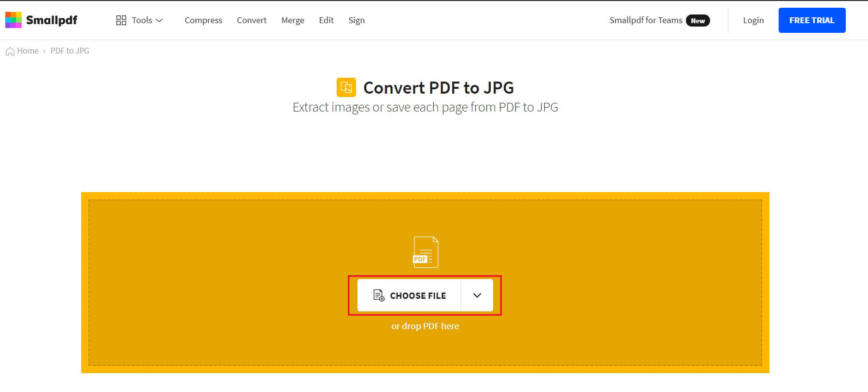Click the Login link

coord(753,20)
